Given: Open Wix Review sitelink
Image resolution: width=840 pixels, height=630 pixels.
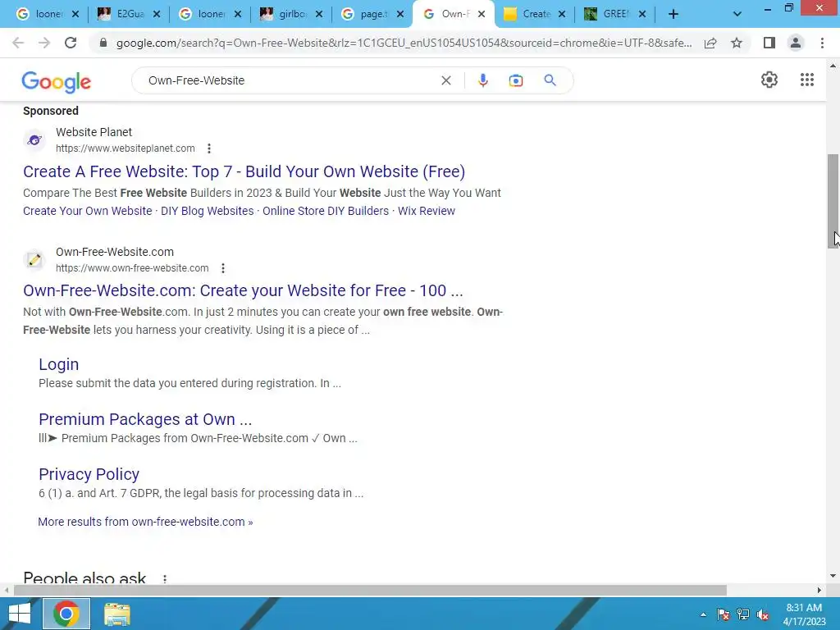Looking at the screenshot, I should pyautogui.click(x=427, y=211).
